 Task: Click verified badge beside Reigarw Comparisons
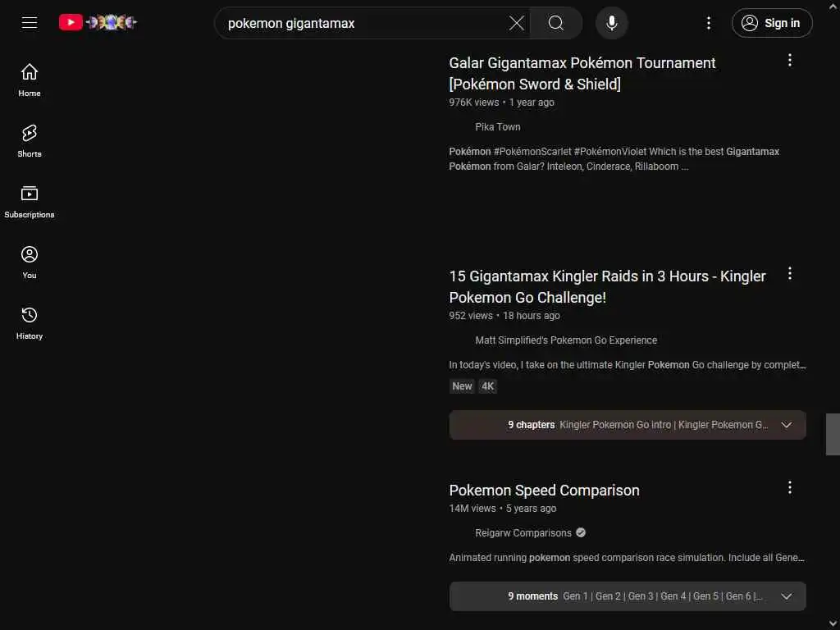[x=581, y=532]
